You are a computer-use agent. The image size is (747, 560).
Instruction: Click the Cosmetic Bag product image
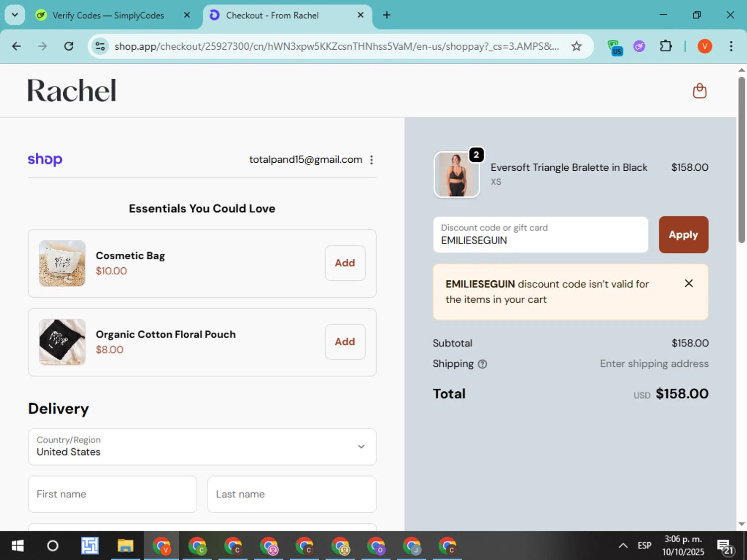62,263
